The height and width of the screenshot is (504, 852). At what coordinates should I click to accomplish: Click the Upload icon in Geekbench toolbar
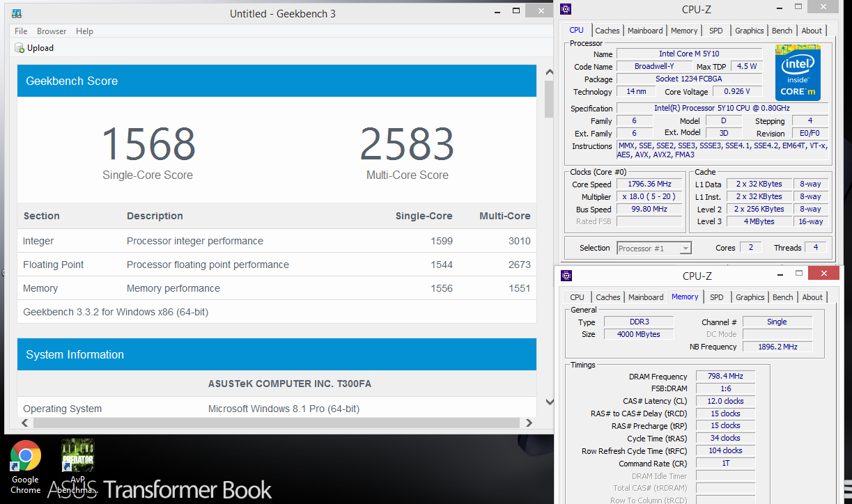pos(20,48)
